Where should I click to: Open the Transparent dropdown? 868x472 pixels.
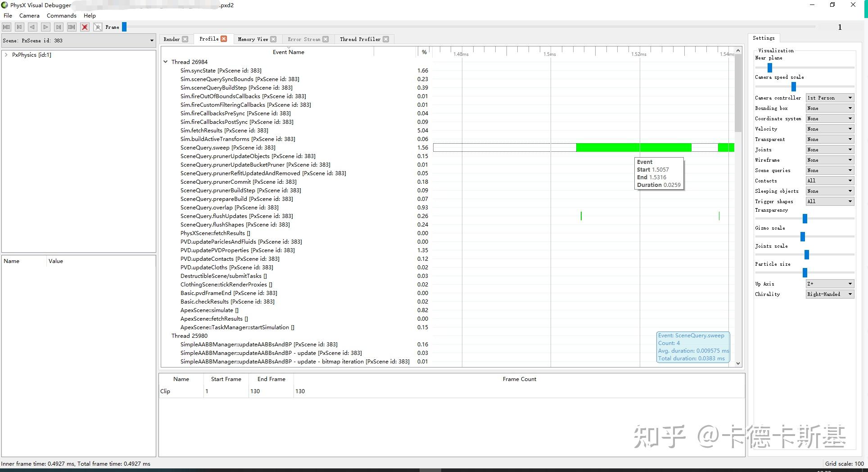pos(830,139)
